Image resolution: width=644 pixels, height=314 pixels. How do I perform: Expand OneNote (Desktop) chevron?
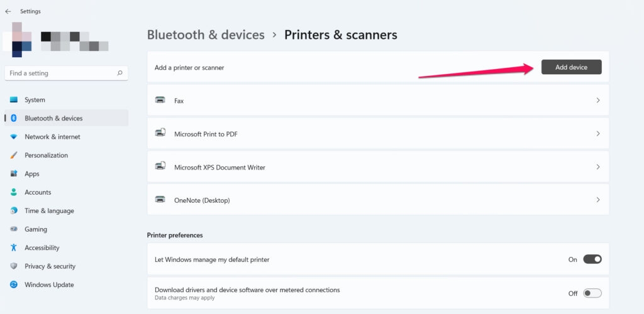598,200
